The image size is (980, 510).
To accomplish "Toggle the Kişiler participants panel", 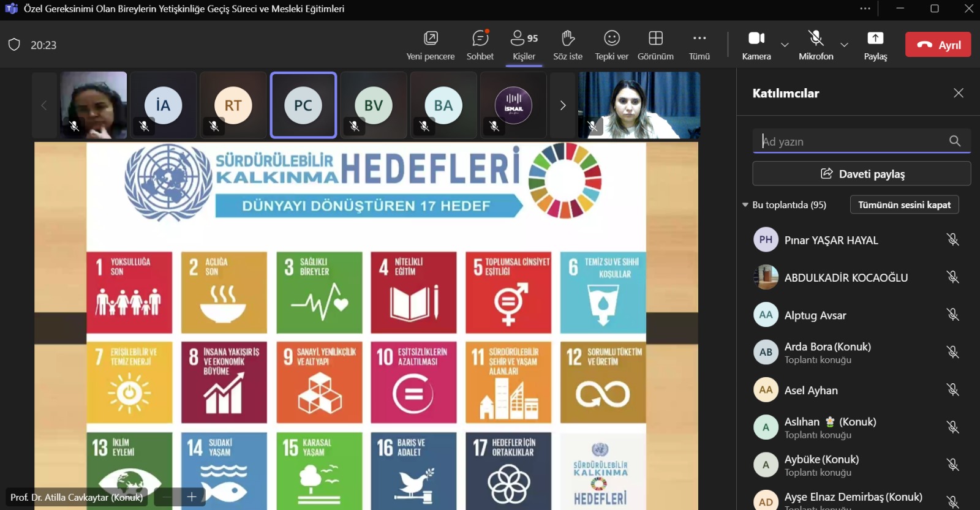I will 524,45.
